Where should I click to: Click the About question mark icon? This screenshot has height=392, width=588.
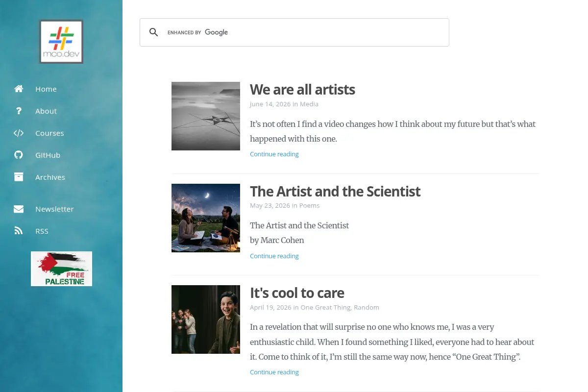click(x=19, y=111)
